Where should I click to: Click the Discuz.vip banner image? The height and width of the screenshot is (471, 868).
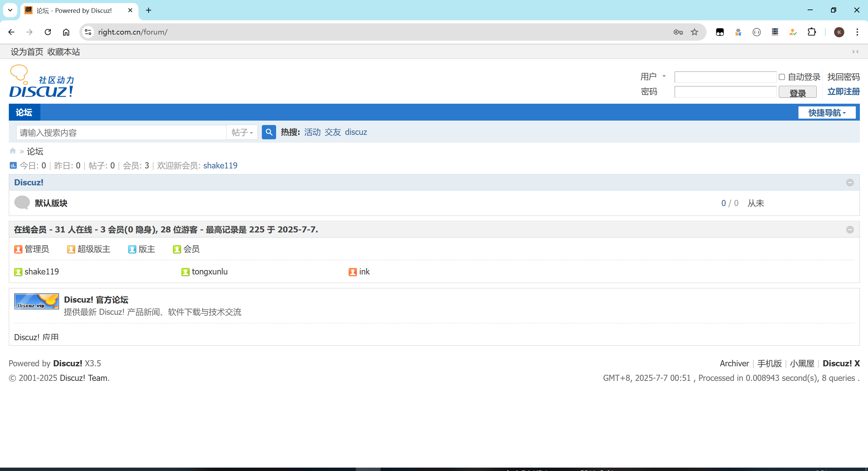tap(36, 301)
